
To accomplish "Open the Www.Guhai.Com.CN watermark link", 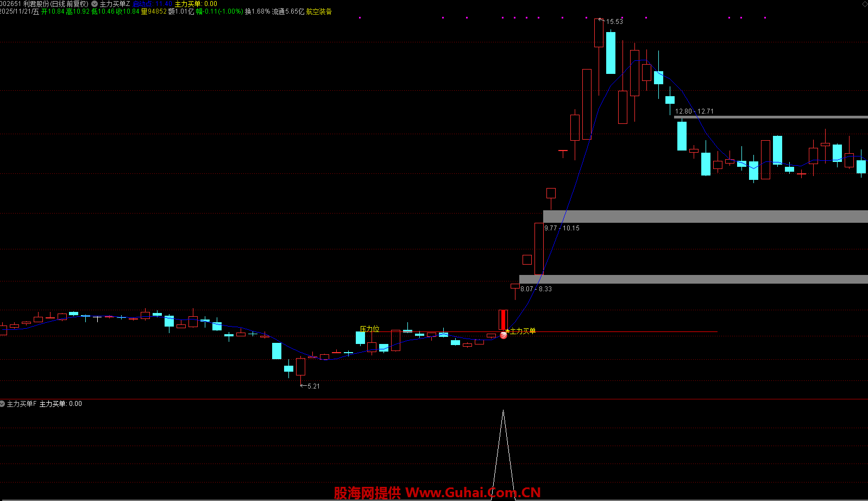I will (473, 492).
